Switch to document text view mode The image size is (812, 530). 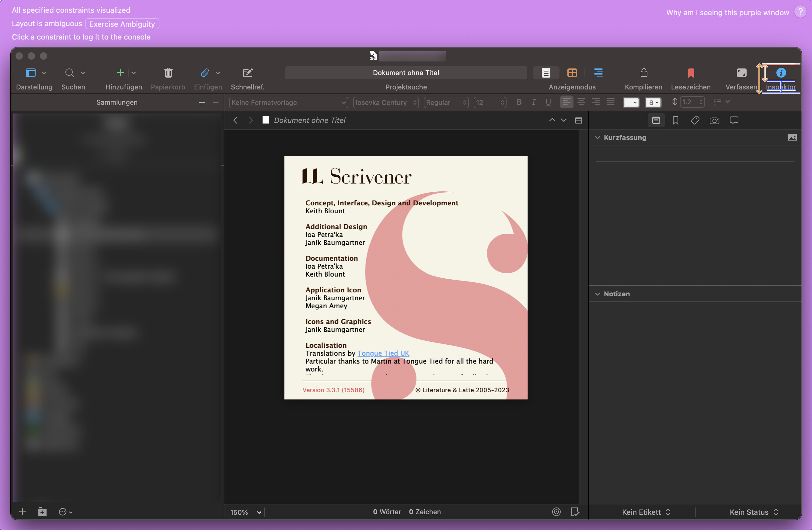coord(546,73)
